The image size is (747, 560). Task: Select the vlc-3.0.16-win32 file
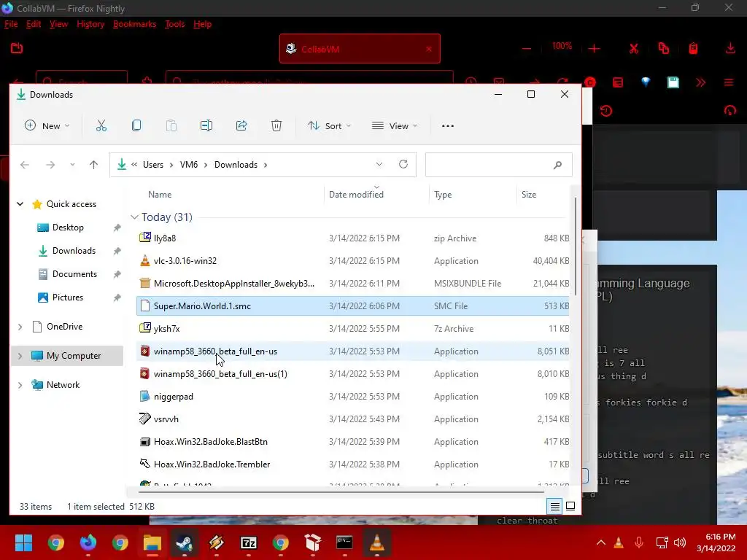pyautogui.click(x=352, y=261)
